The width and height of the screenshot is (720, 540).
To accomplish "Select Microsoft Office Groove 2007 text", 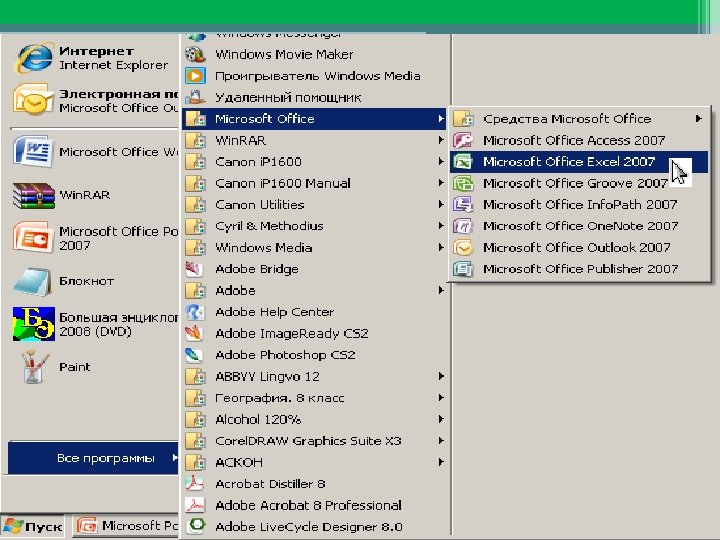I will [x=575, y=183].
